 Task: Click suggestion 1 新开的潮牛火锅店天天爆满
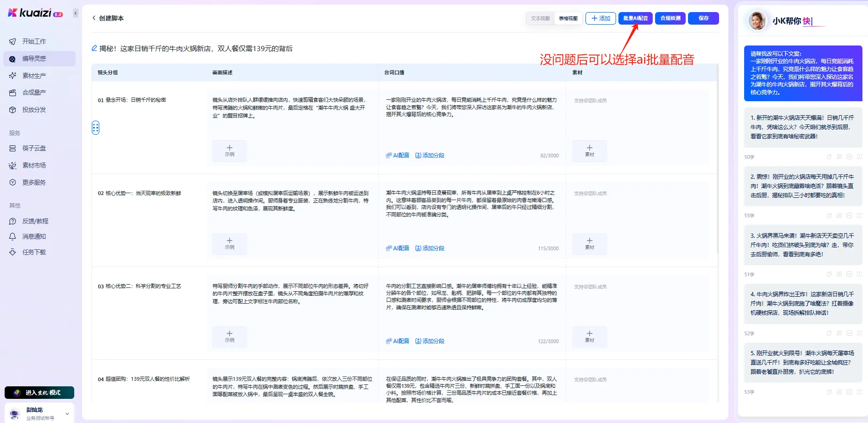tap(803, 127)
